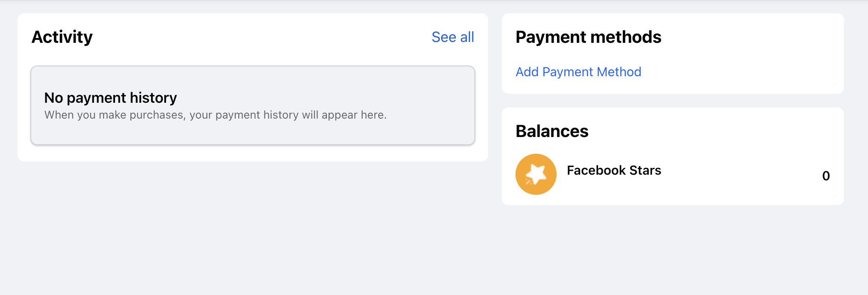Screen dimensions: 868x295
Task: Select the Balances heading
Action: click(552, 131)
